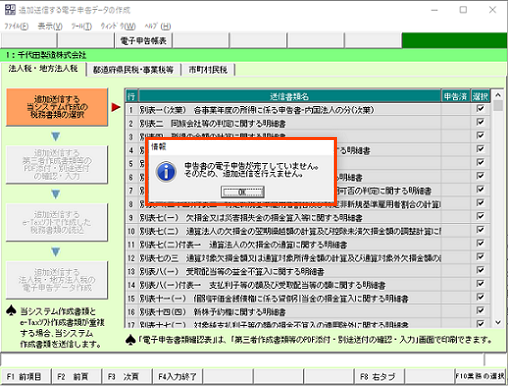Toggle 選択 checkbox for row 10 別表七(二)
Viewport: 508px width, 386px height.
[x=480, y=230]
